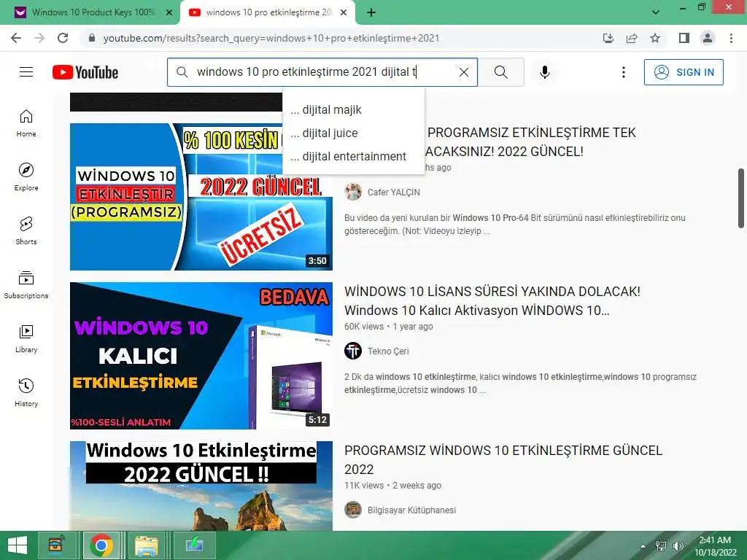Open tab search chevron
The image size is (747, 560).
(656, 12)
